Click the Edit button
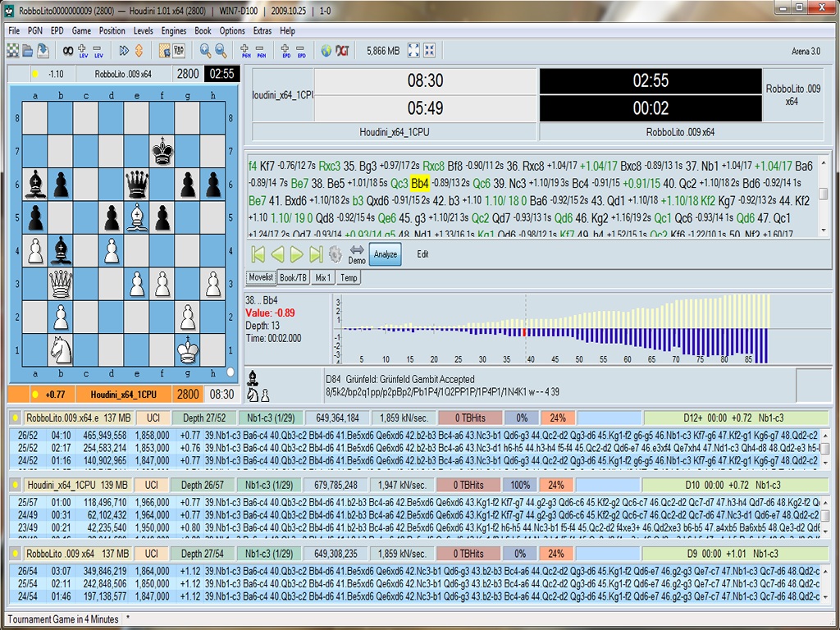The height and width of the screenshot is (630, 840). [x=422, y=254]
